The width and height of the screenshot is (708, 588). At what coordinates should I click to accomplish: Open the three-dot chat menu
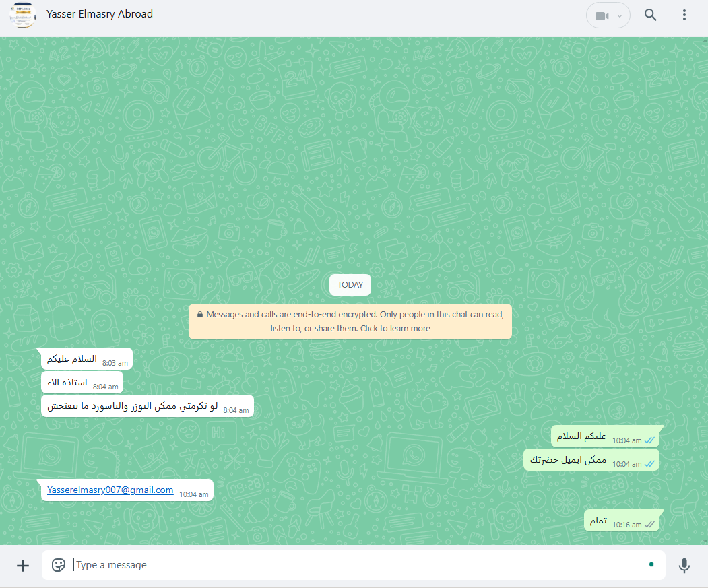[x=684, y=15]
